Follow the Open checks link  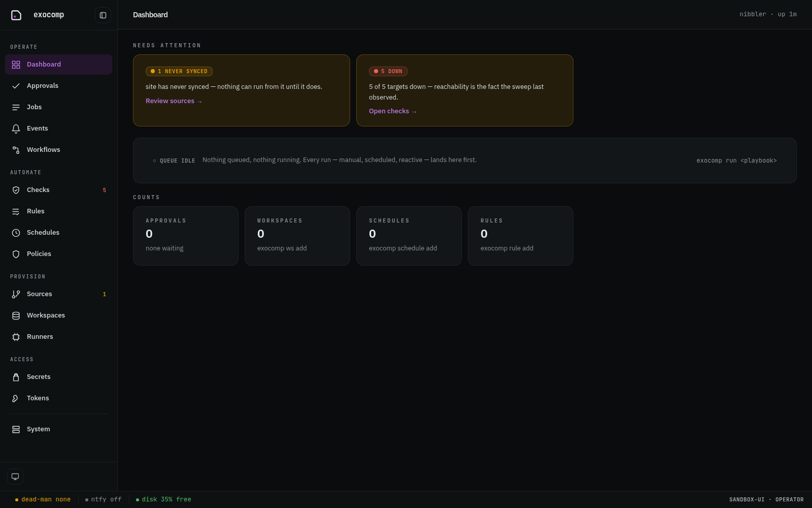click(x=393, y=111)
